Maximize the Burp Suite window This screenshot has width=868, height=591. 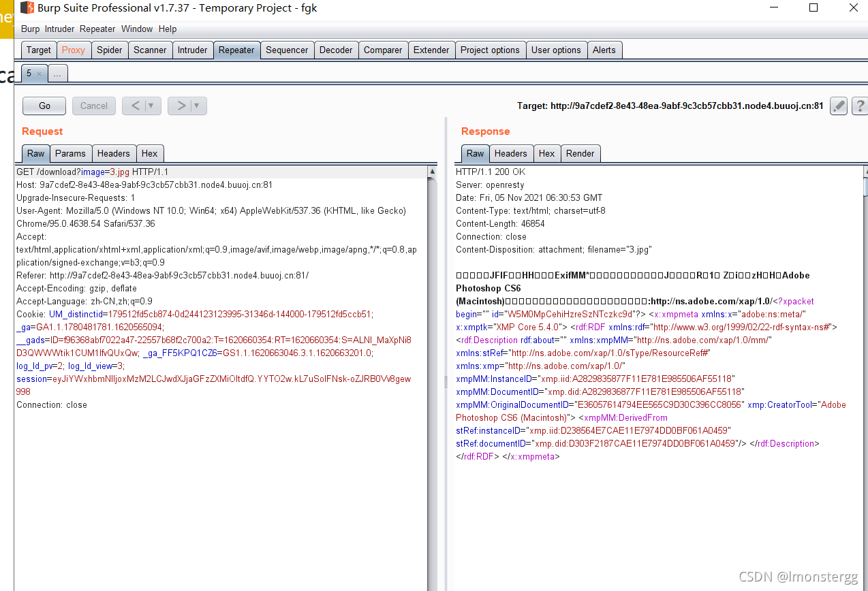coord(813,8)
